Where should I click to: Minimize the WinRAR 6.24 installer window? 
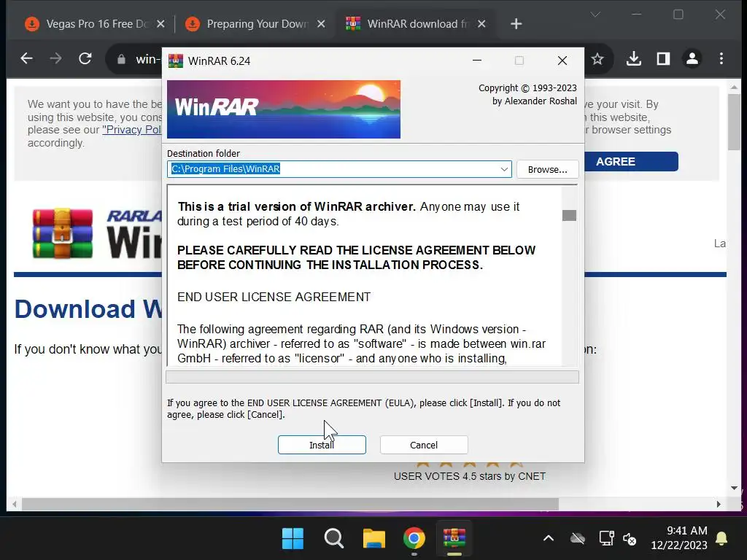[477, 61]
